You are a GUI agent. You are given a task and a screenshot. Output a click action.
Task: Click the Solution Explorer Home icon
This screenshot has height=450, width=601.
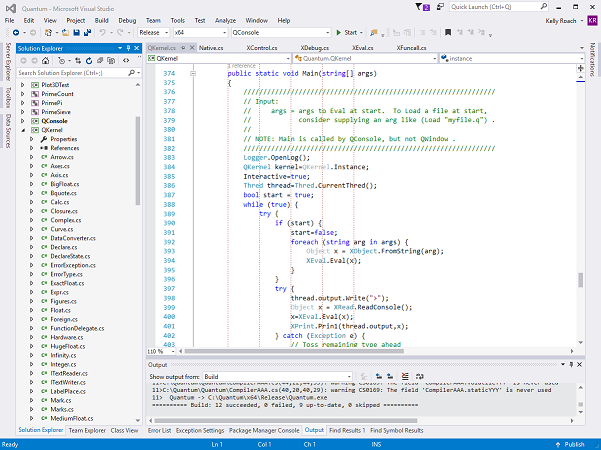coord(46,61)
